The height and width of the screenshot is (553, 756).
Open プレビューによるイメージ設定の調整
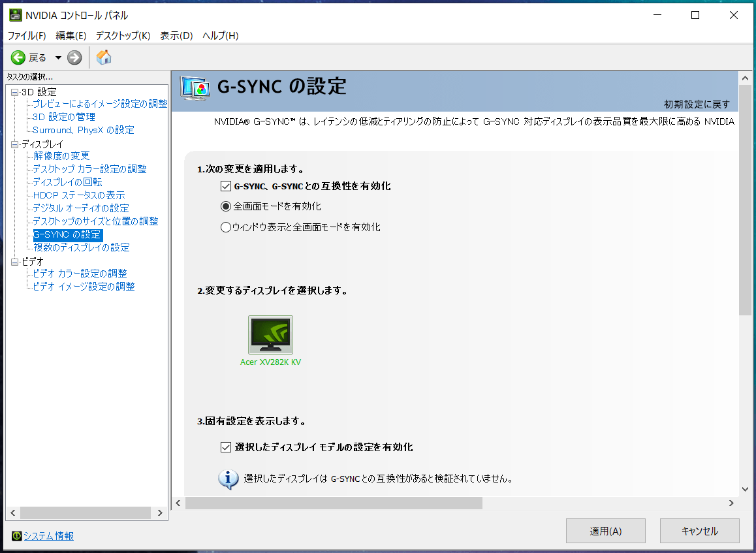(100, 104)
